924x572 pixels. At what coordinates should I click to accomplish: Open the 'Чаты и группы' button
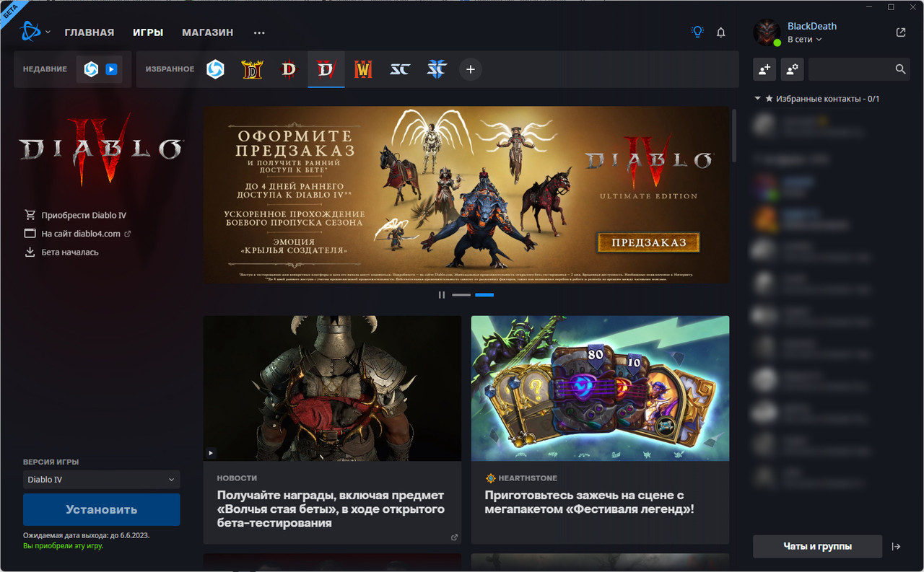(x=817, y=547)
